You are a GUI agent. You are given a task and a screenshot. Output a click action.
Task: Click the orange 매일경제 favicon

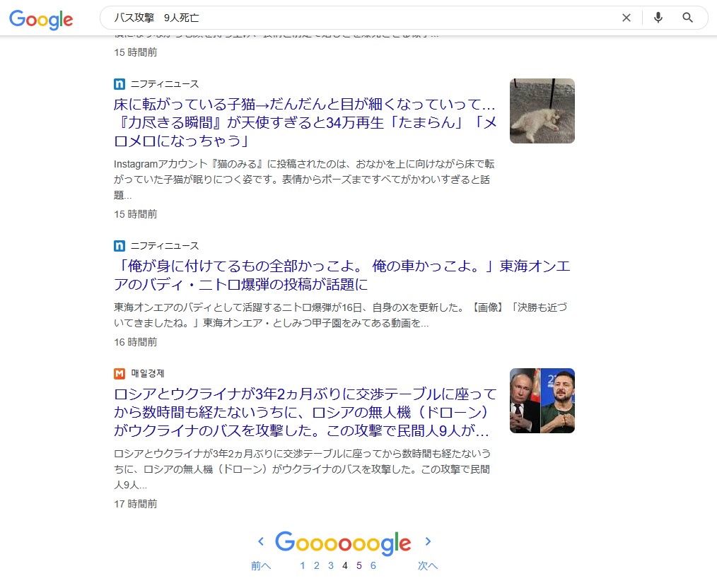click(x=119, y=373)
